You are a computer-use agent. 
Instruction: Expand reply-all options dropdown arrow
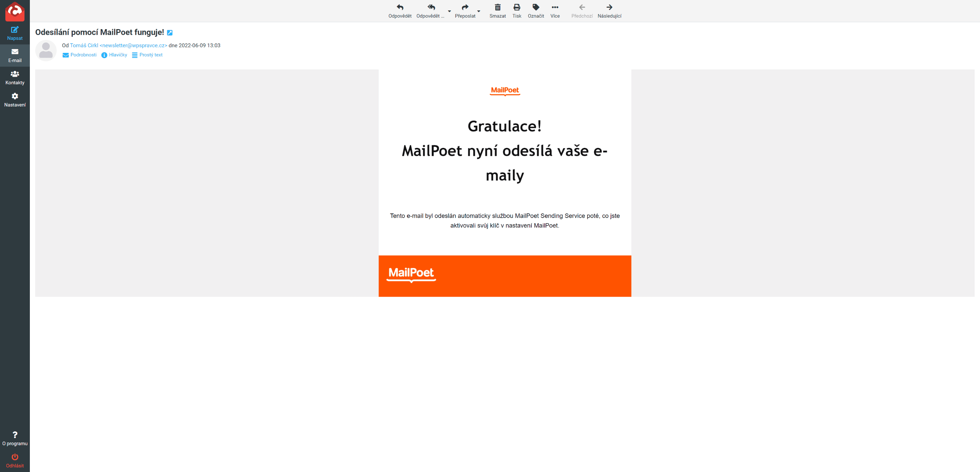click(449, 11)
